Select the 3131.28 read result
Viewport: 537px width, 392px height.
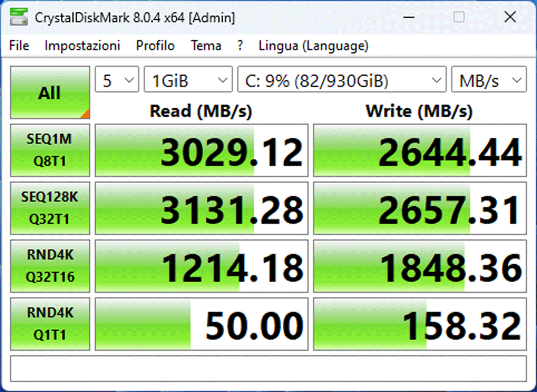(x=202, y=208)
